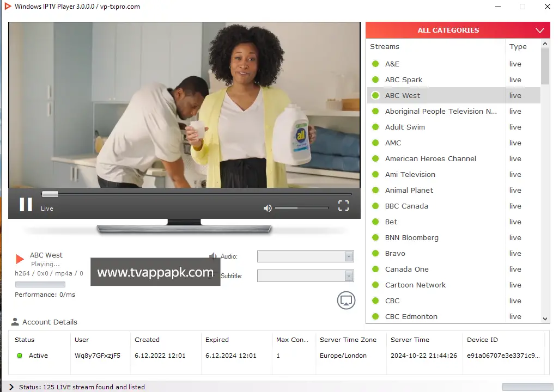Click the green status dot for Bravo

click(375, 253)
